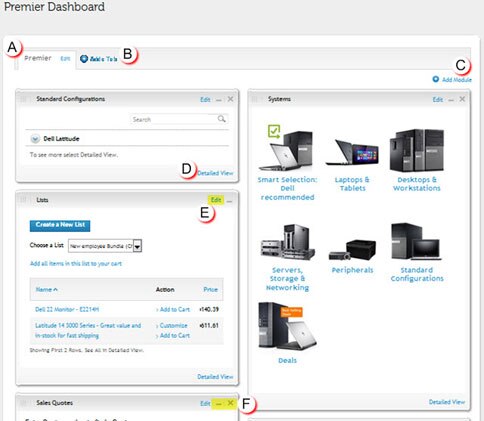This screenshot has height=421, width=484.
Task: Click the Premier Dashboard page title
Action: 54,7
